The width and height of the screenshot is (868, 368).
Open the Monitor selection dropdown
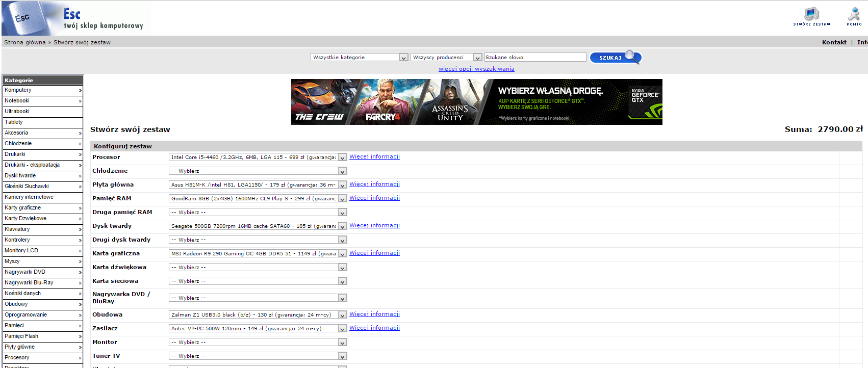(x=258, y=343)
